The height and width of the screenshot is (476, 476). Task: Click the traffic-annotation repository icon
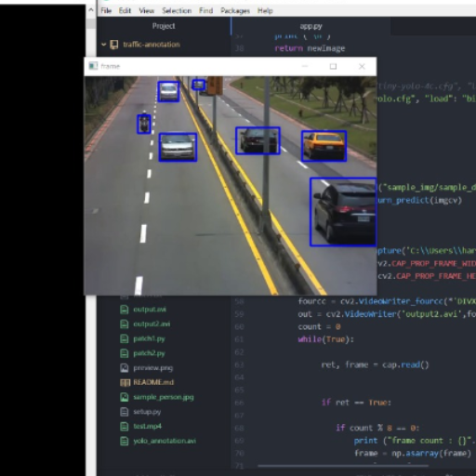click(114, 45)
